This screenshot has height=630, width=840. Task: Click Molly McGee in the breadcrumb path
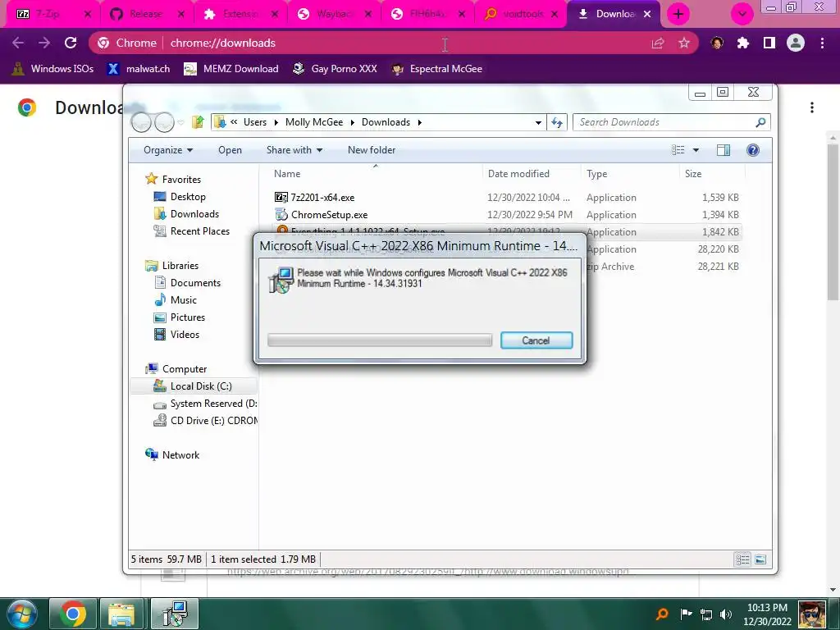(314, 122)
